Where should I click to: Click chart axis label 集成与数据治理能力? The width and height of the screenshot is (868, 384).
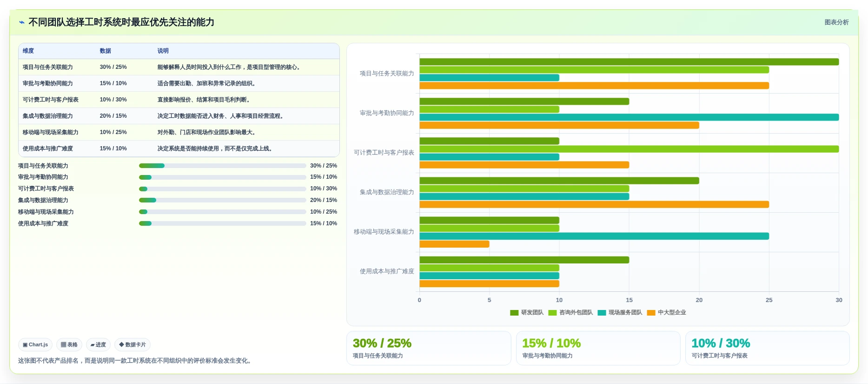pos(387,192)
